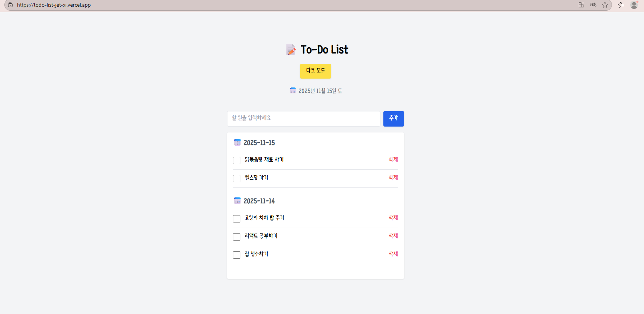Open the browser profile avatar
This screenshot has width=644, height=314.
pyautogui.click(x=634, y=5)
